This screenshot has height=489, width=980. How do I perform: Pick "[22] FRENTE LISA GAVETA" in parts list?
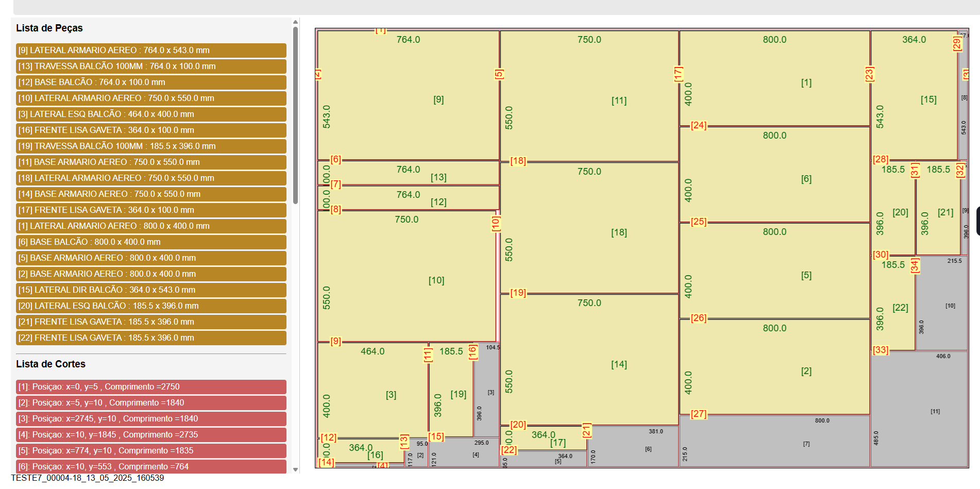click(x=151, y=338)
